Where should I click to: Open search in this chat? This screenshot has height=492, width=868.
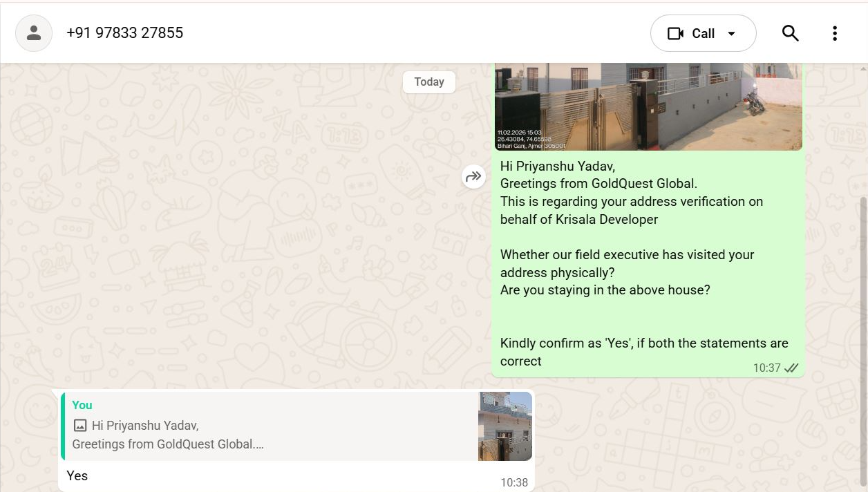click(x=790, y=33)
